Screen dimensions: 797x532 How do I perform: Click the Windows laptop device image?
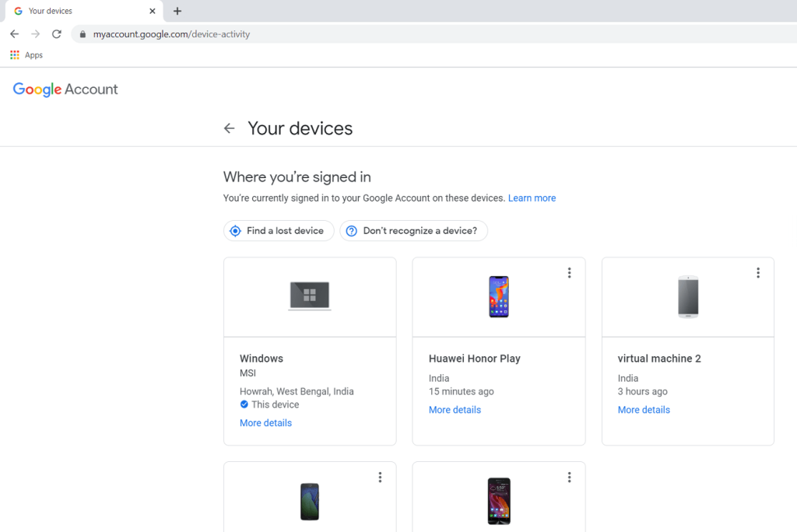pyautogui.click(x=310, y=296)
